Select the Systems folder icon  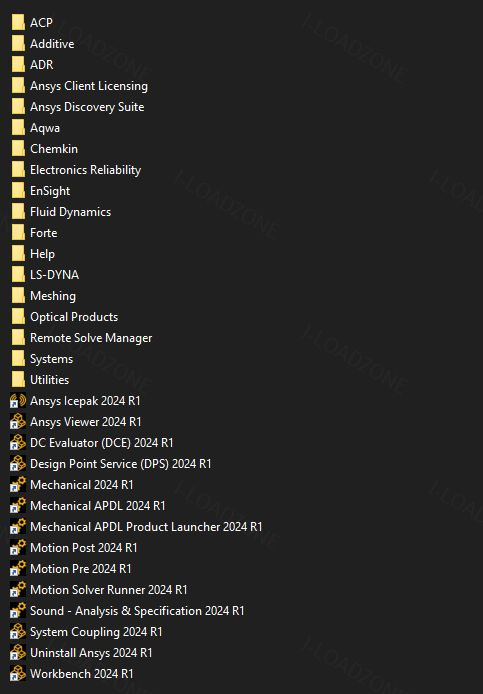point(18,359)
